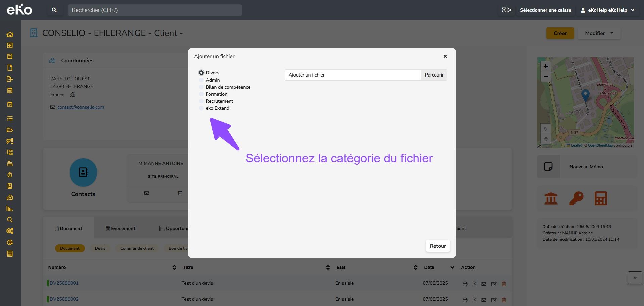
Task: Select the Admin radio button
Action: pos(201,80)
